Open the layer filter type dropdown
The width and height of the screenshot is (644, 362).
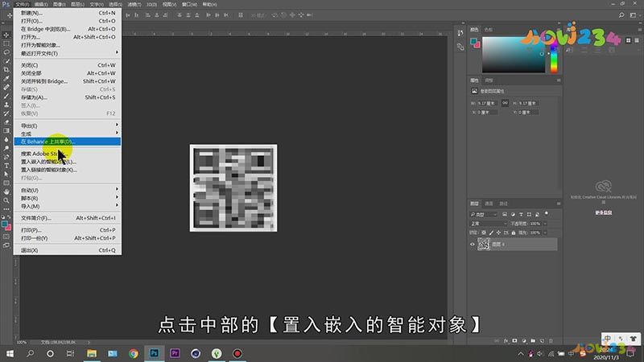tap(484, 214)
